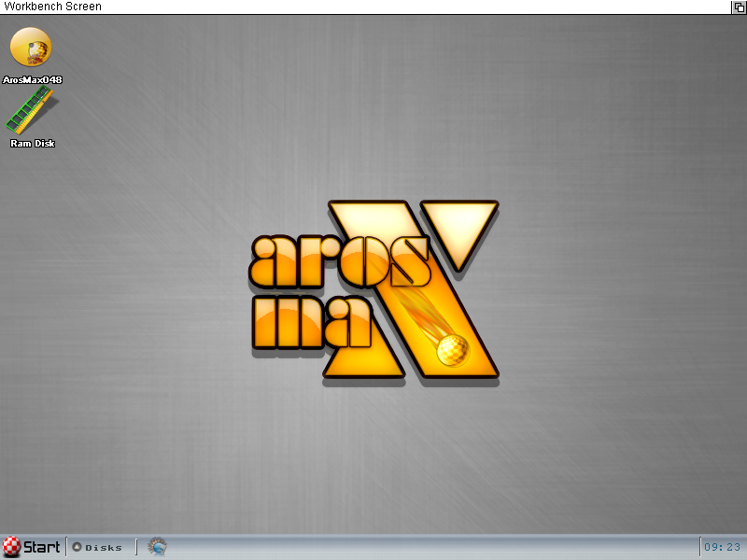The height and width of the screenshot is (560, 747).
Task: Click the AROS Max logo on wallpaper
Action: [x=374, y=289]
